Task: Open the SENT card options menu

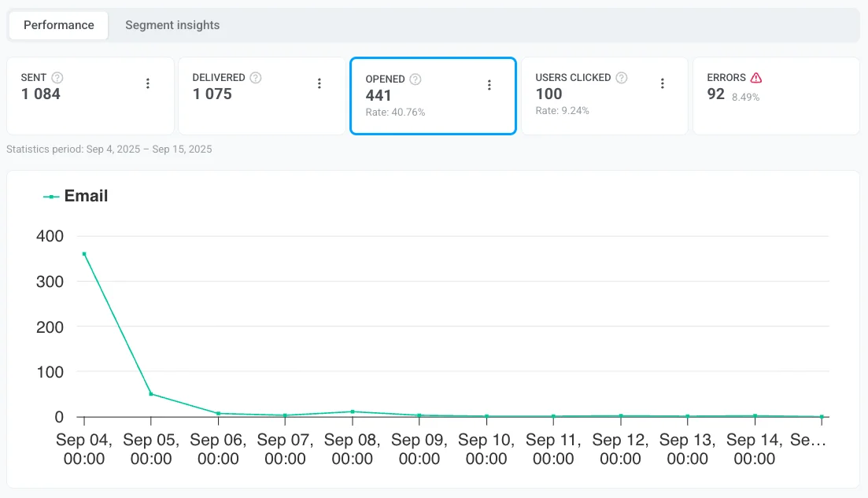Action: (148, 83)
